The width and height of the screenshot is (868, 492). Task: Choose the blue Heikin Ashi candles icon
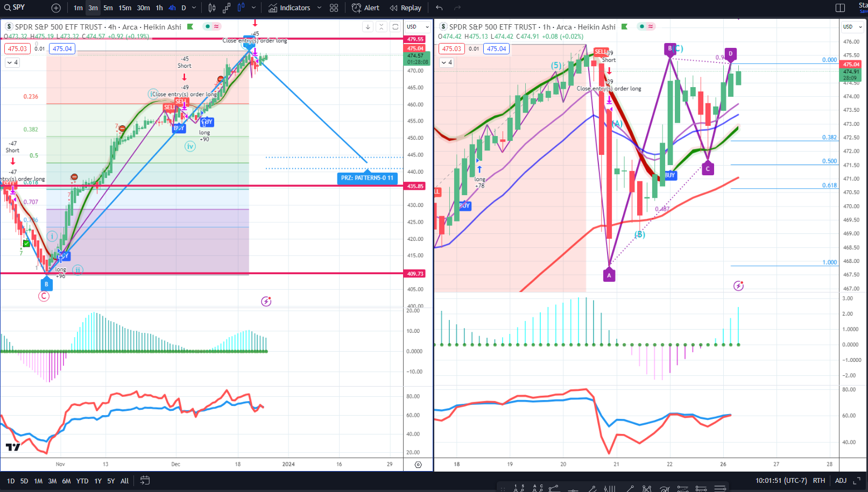click(x=241, y=8)
